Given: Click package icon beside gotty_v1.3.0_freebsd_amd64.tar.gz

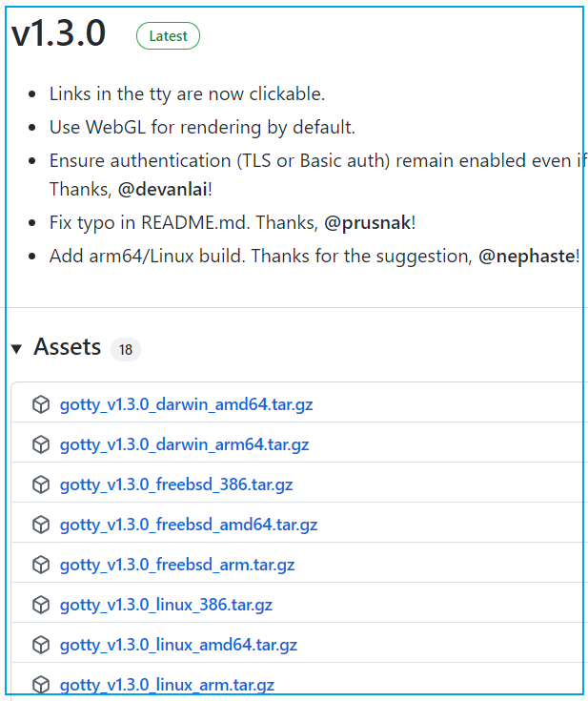Looking at the screenshot, I should point(41,525).
